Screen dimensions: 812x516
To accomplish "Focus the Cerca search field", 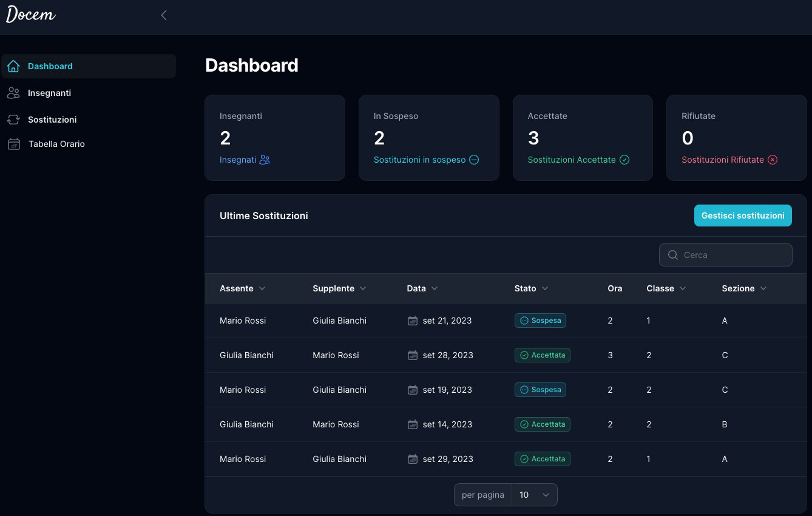I will click(x=725, y=255).
